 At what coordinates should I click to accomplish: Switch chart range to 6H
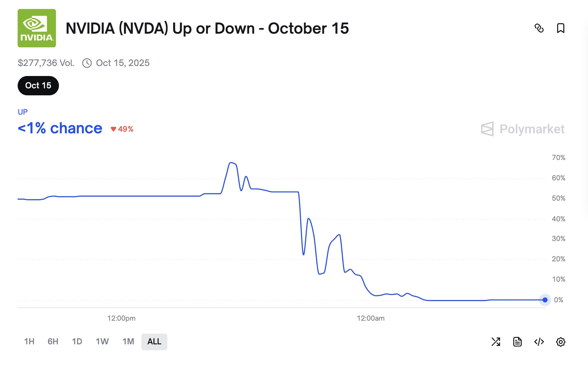pos(53,342)
